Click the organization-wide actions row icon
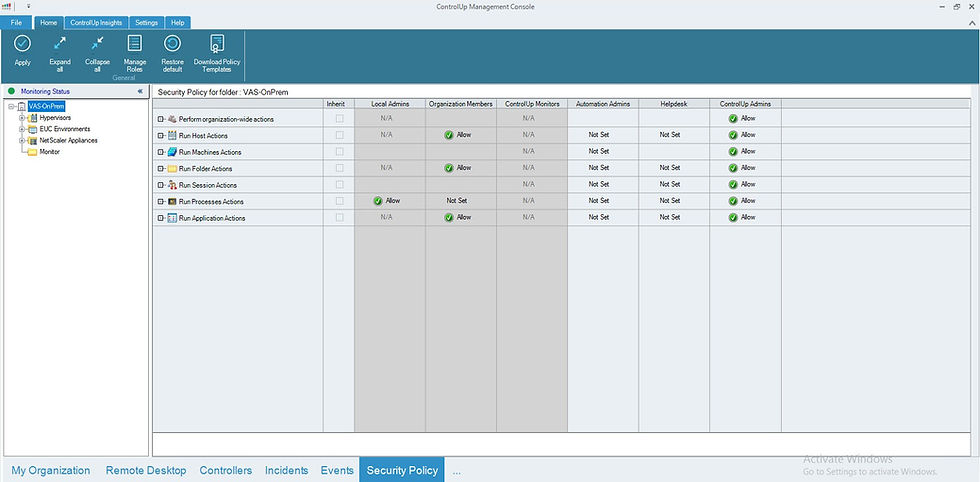This screenshot has width=980, height=482. 172,119
